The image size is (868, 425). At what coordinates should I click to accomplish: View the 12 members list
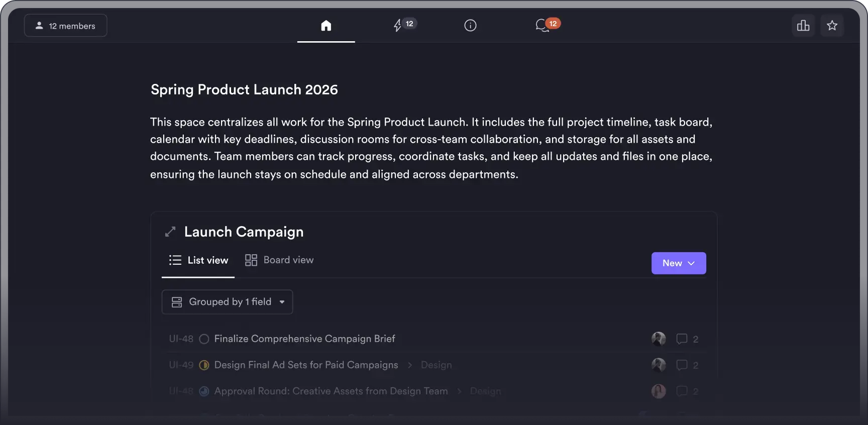coord(65,25)
